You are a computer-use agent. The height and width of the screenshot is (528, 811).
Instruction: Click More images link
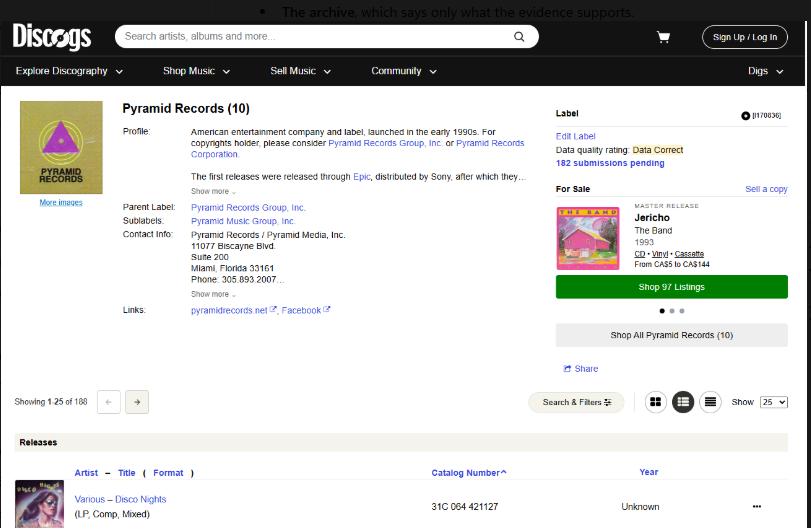point(61,202)
